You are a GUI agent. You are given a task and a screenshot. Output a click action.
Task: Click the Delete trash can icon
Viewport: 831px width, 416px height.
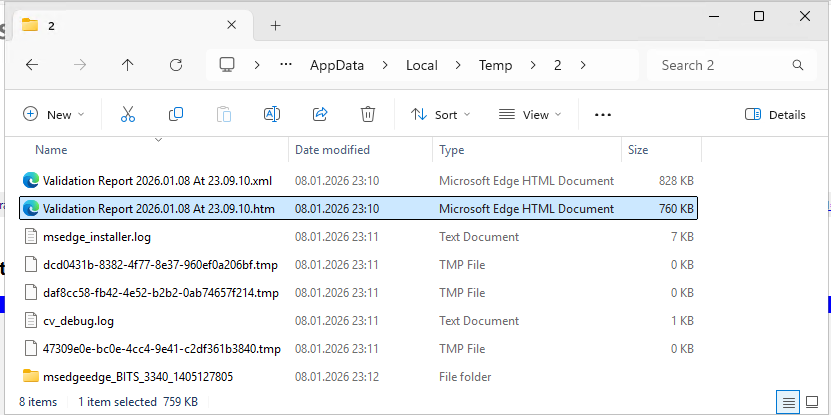point(368,115)
